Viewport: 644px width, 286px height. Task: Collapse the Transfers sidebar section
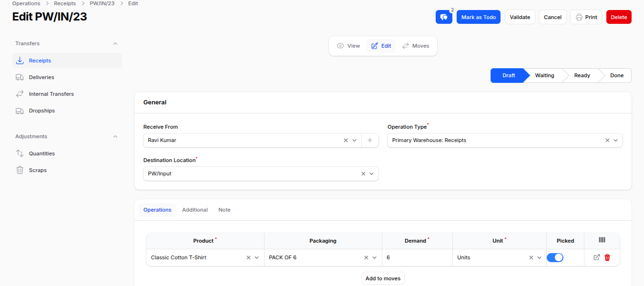tap(115, 43)
